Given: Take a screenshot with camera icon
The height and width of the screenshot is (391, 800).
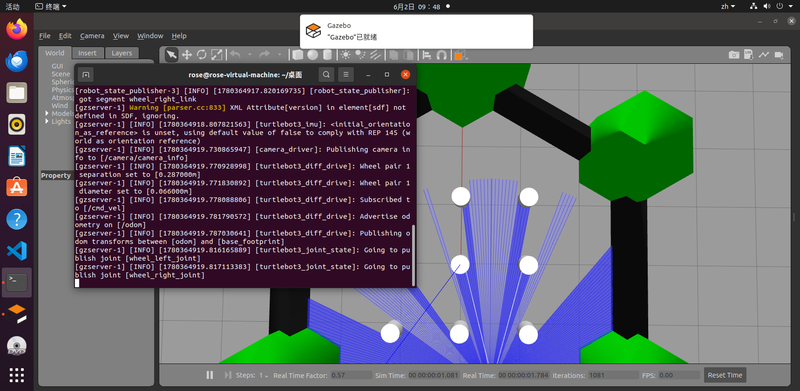Looking at the screenshot, I should [734, 55].
